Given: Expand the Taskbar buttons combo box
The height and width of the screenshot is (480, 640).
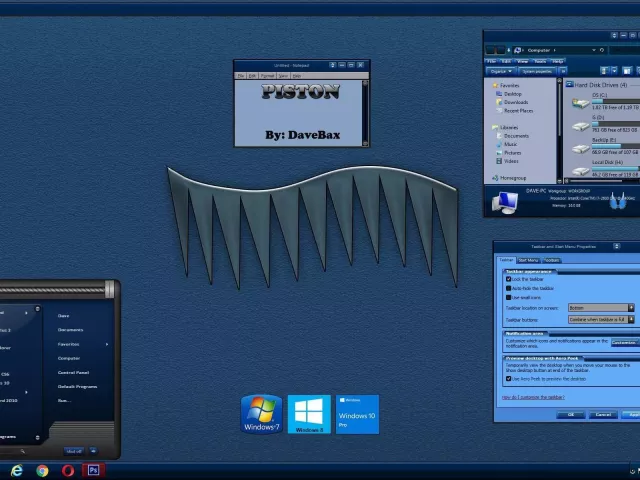Looking at the screenshot, I should click(600, 319).
